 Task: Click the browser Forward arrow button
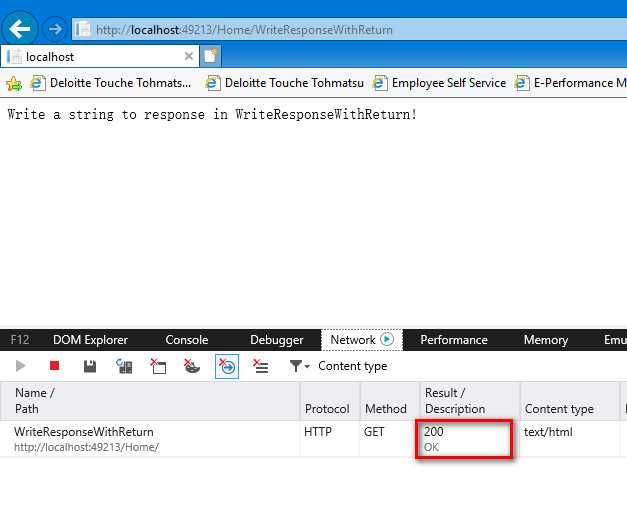click(55, 29)
